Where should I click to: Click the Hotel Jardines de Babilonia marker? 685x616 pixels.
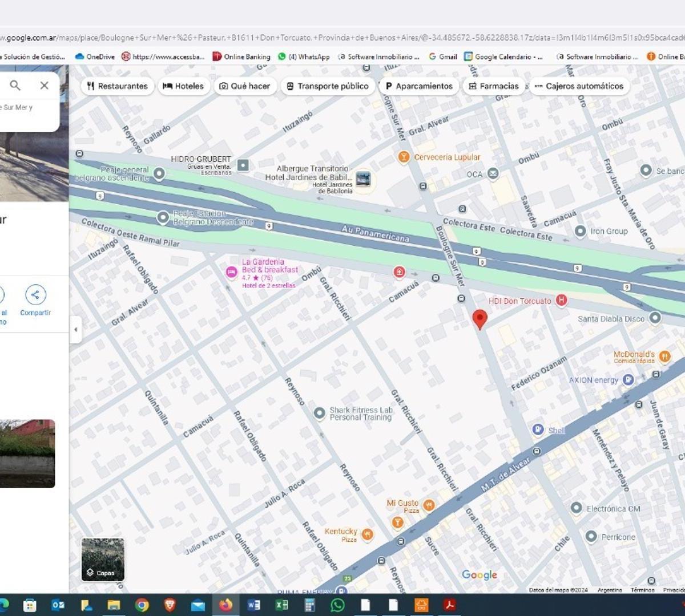point(363,179)
